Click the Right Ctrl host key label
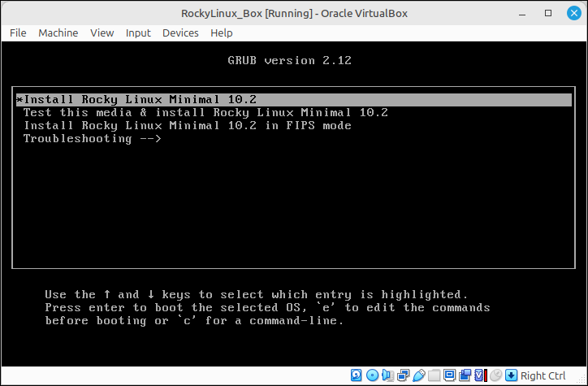 click(x=543, y=375)
